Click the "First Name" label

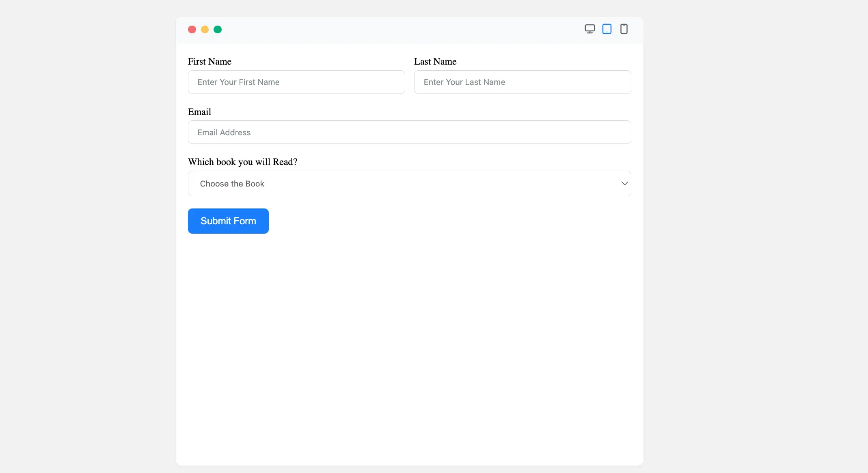click(209, 61)
